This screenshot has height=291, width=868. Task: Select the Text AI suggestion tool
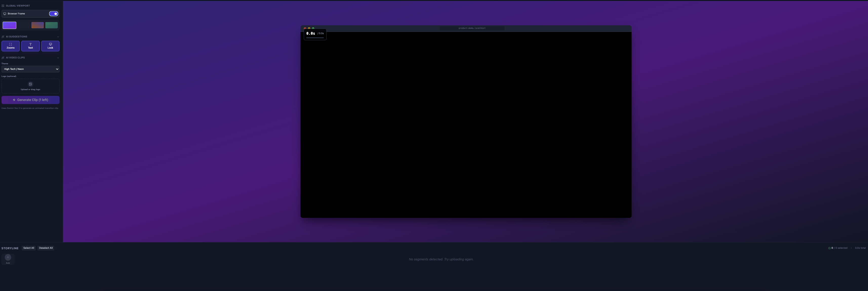click(30, 46)
